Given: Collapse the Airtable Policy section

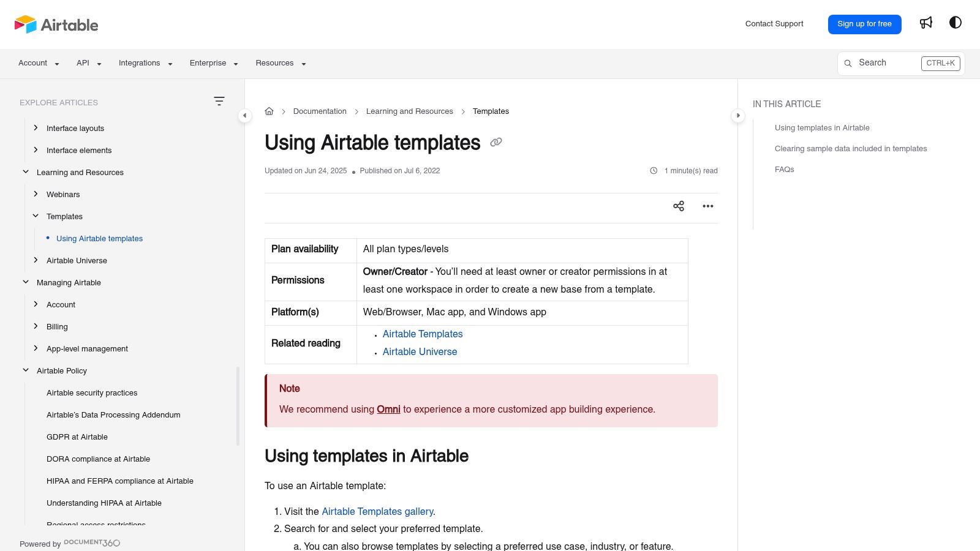Looking at the screenshot, I should (x=26, y=370).
